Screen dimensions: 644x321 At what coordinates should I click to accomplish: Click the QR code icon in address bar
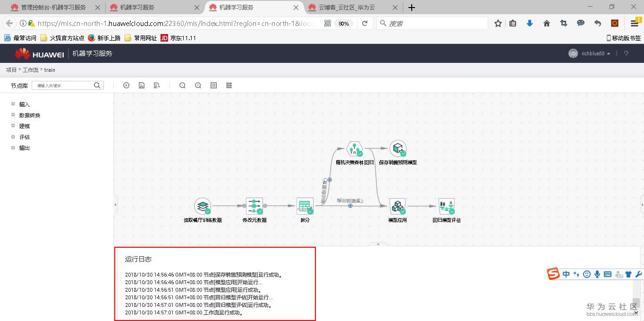point(328,23)
